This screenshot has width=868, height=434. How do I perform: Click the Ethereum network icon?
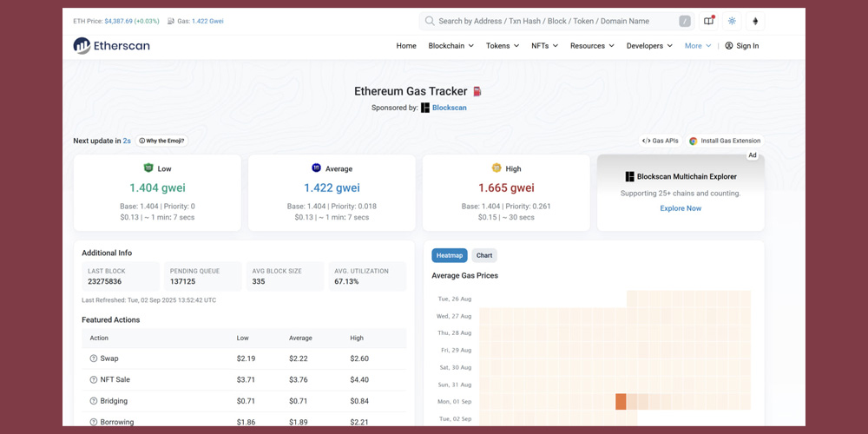click(754, 21)
